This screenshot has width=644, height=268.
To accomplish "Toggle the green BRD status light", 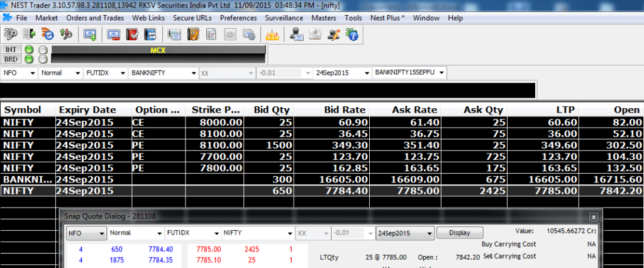I will click(28, 59).
